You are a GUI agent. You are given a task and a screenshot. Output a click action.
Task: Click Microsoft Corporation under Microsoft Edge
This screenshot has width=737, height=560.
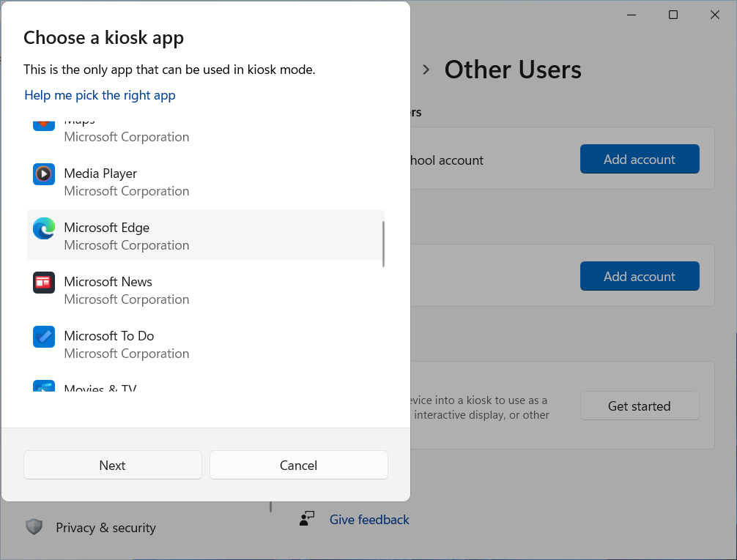pos(127,245)
